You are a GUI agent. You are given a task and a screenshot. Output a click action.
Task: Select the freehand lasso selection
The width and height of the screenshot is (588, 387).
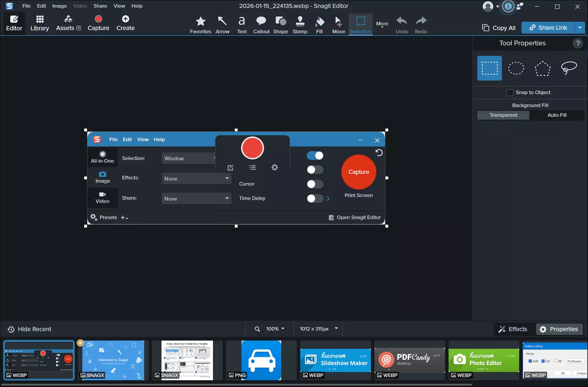pos(569,68)
